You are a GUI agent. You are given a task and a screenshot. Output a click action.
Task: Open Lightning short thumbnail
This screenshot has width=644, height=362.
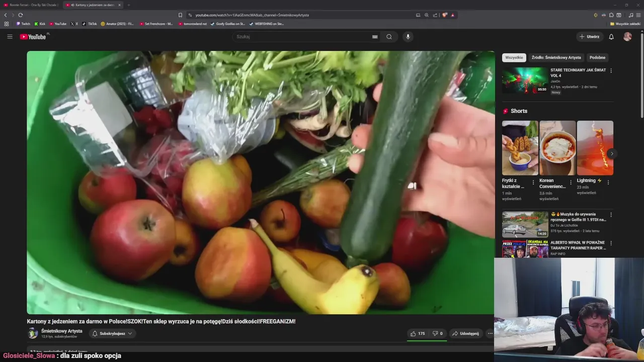pos(595,148)
